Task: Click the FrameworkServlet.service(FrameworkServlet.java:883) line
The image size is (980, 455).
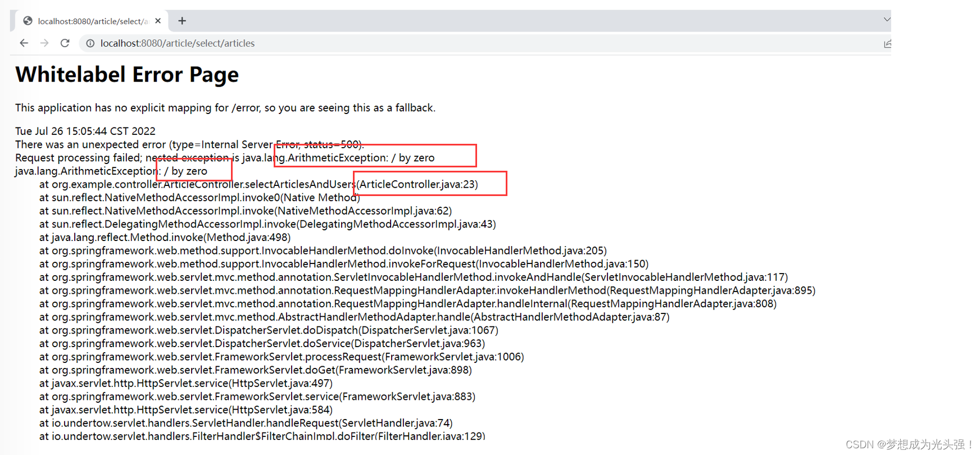Action: (257, 397)
